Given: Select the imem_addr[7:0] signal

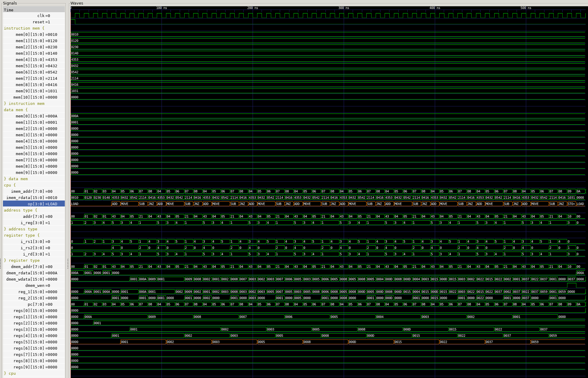Looking at the screenshot, I should click(34, 191).
